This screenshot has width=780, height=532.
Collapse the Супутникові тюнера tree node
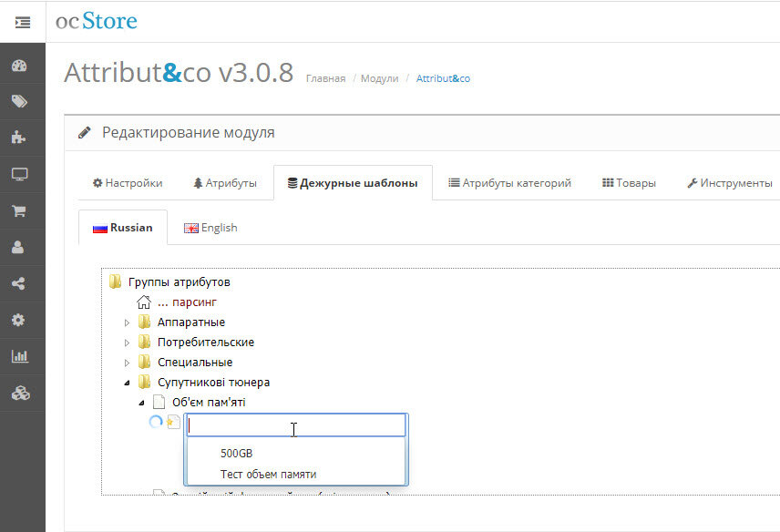[x=128, y=383]
